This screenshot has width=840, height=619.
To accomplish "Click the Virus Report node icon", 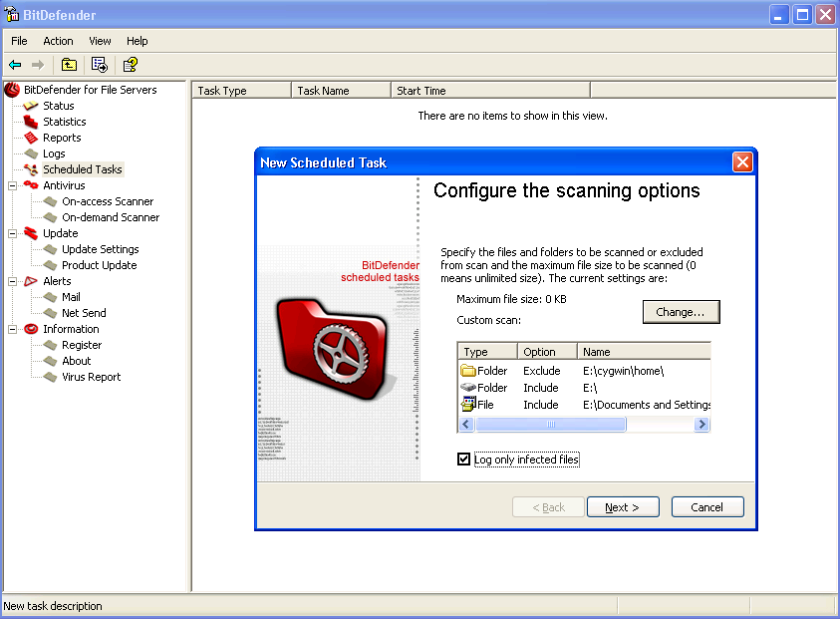I will [51, 377].
